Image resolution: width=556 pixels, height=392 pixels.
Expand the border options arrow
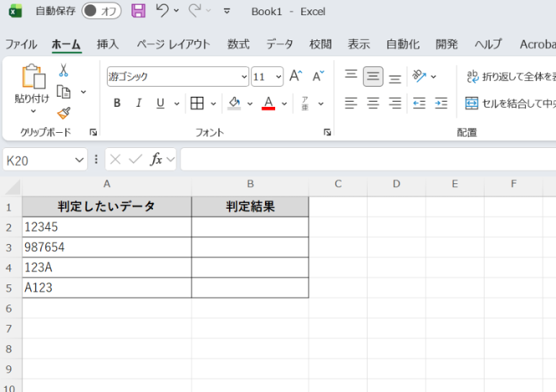point(213,104)
